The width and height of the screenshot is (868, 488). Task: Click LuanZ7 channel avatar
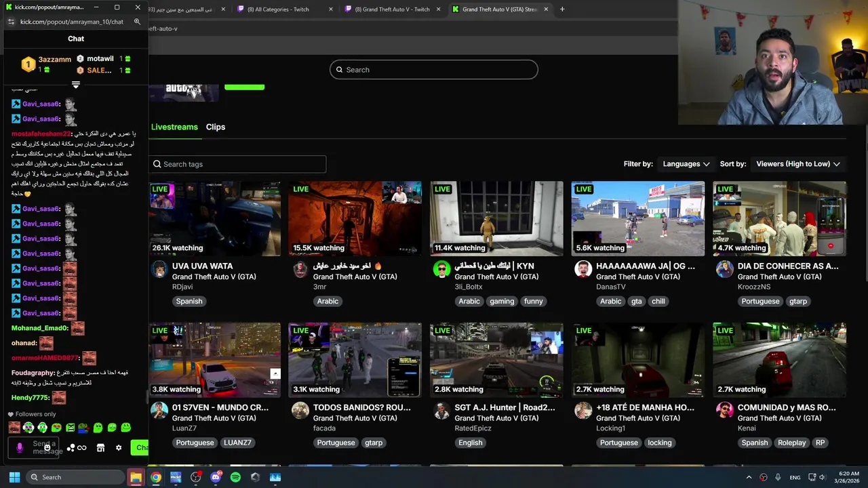(x=159, y=411)
